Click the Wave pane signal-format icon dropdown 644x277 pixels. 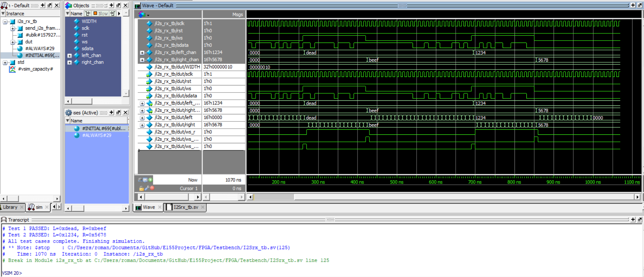click(143, 14)
